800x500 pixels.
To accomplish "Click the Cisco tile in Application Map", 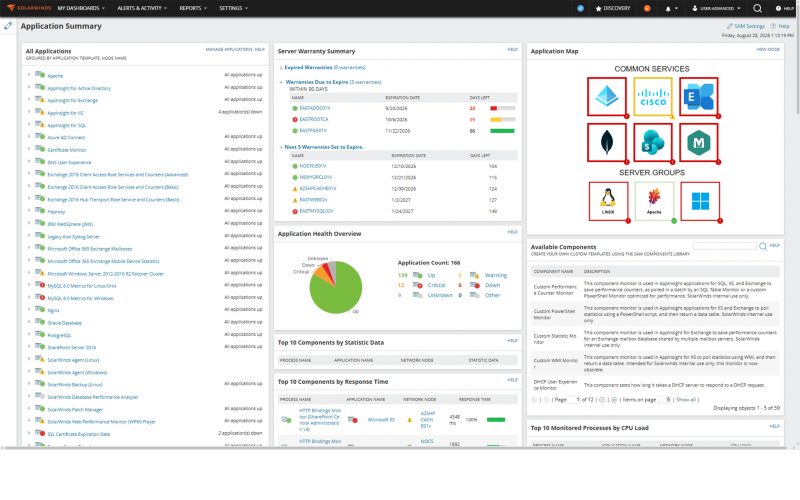I will 653,96.
